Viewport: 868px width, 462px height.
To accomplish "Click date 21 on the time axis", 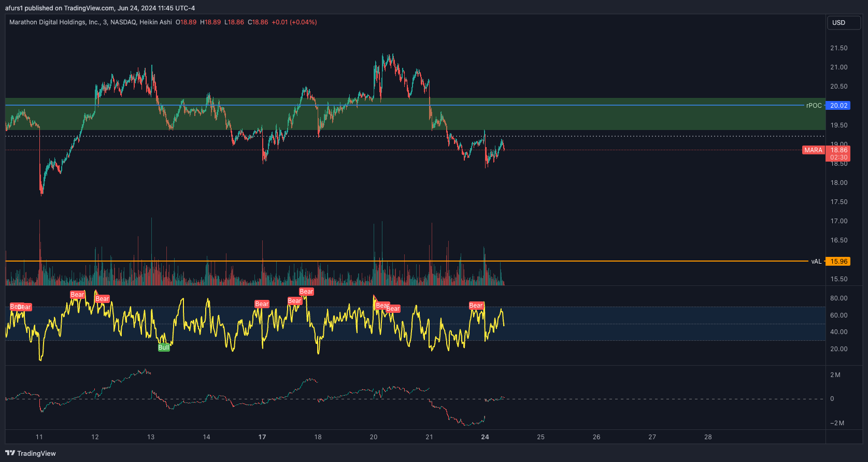I will 429,437.
